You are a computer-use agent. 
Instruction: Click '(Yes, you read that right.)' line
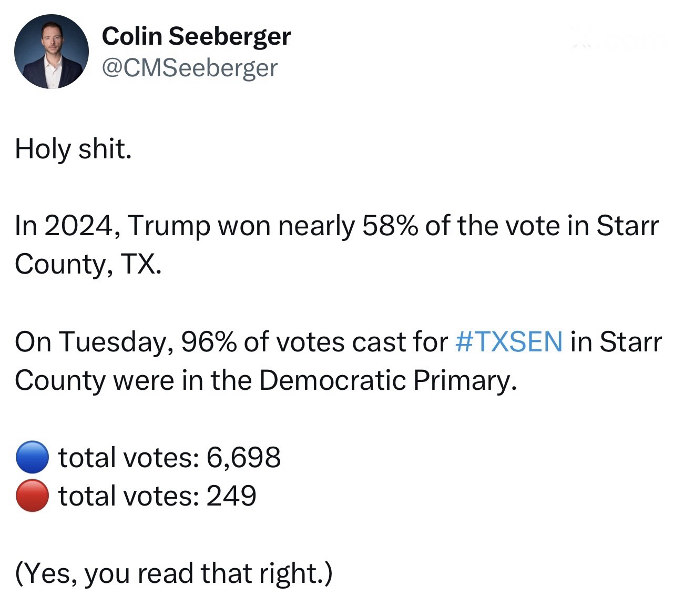pos(173,573)
